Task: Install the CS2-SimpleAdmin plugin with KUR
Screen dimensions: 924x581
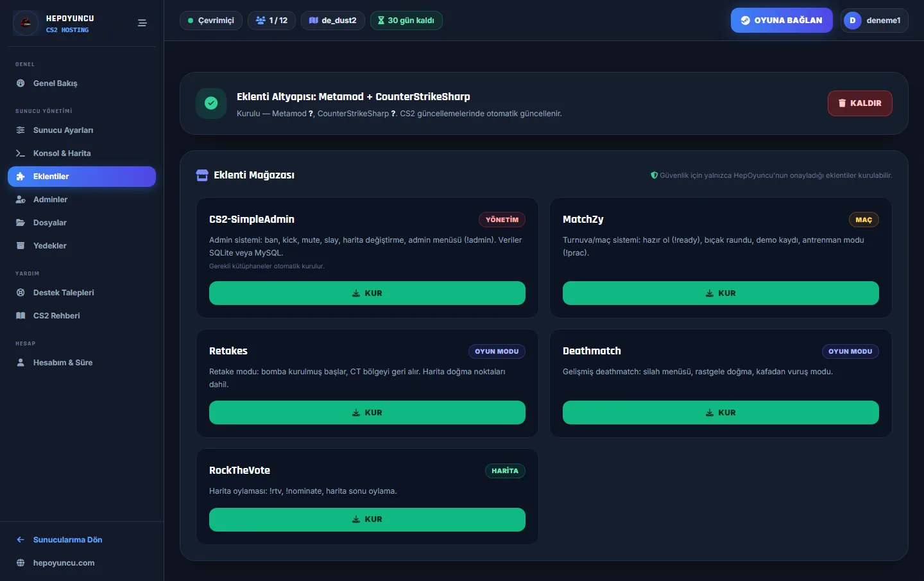Action: coord(367,293)
